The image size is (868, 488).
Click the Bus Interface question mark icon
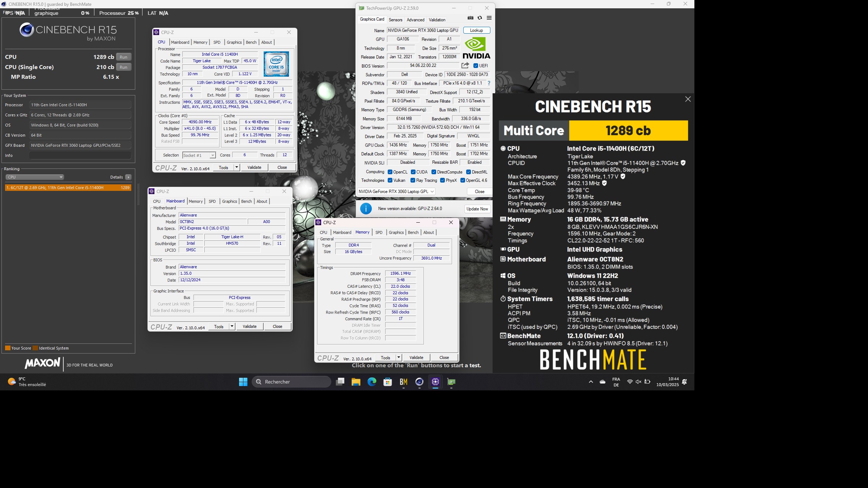(x=489, y=83)
